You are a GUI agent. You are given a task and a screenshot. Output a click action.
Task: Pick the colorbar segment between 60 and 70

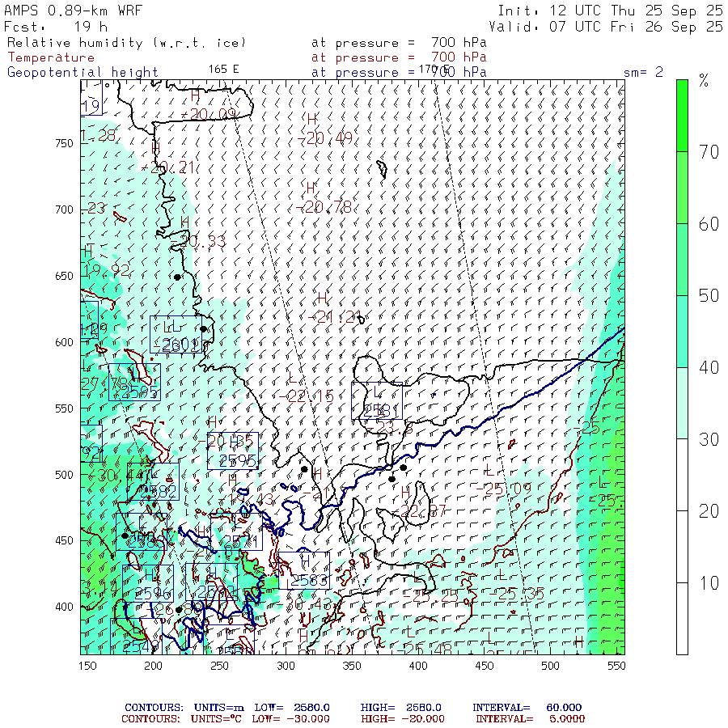point(682,188)
